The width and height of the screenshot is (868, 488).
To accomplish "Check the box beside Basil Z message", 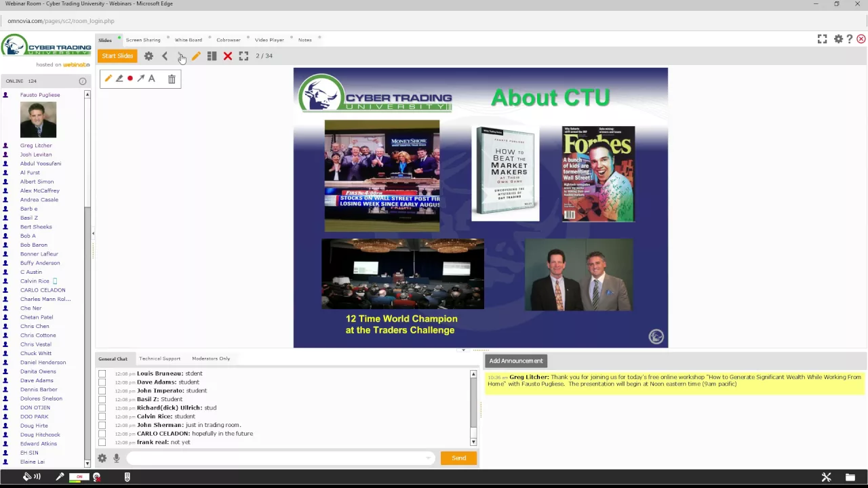I will 102,399.
